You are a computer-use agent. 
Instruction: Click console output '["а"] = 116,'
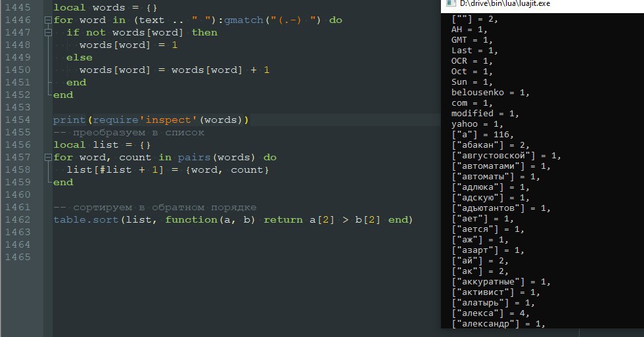click(482, 135)
